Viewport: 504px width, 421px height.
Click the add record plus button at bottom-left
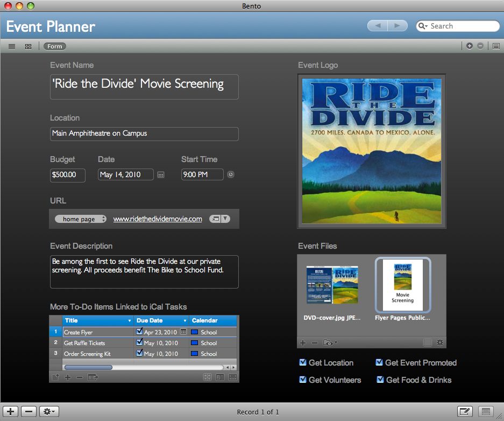[11, 412]
